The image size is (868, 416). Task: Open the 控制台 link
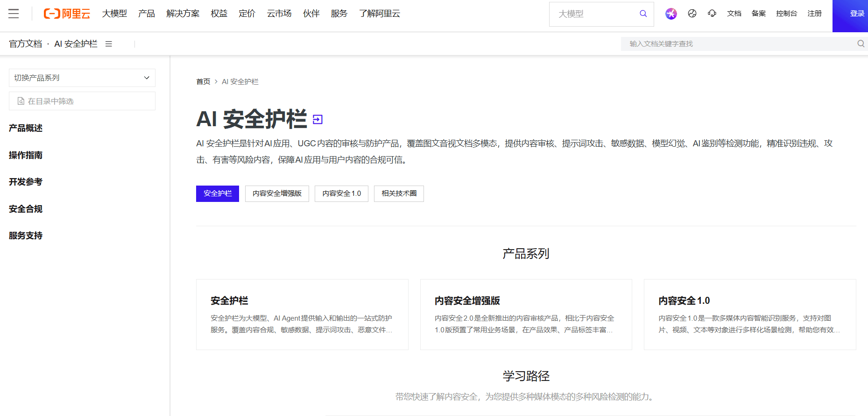pos(786,14)
